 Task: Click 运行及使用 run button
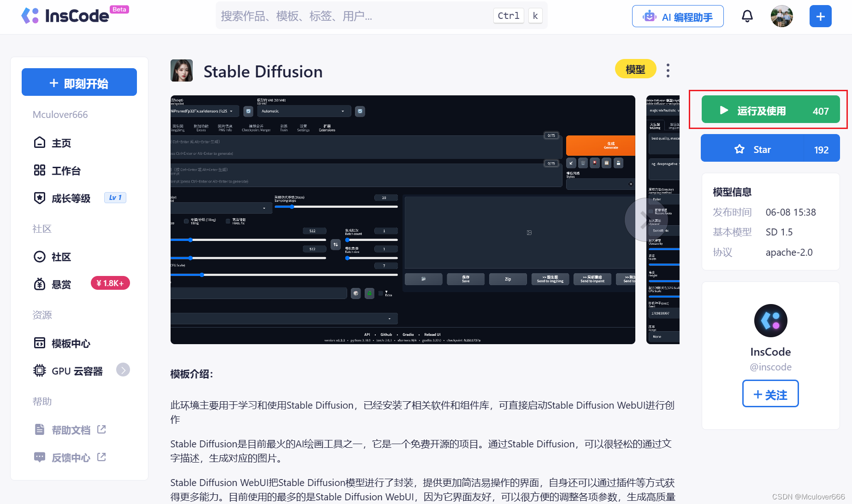pyautogui.click(x=771, y=110)
